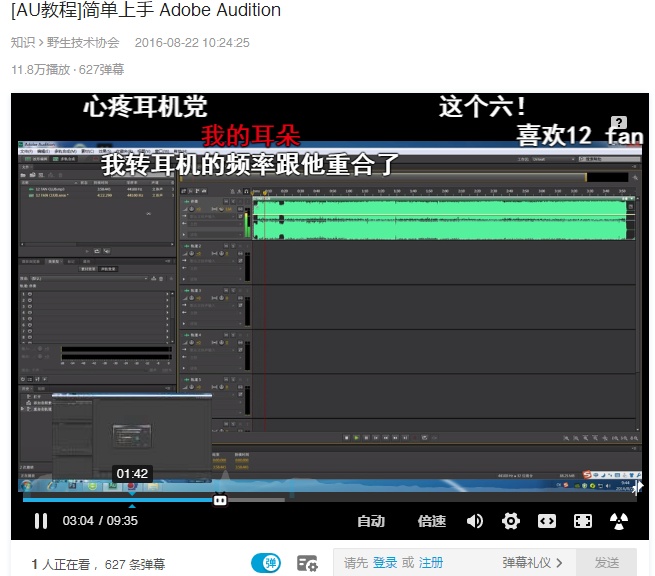655x576 pixels.
Task: Click the question mark help icon on video
Action: [619, 122]
